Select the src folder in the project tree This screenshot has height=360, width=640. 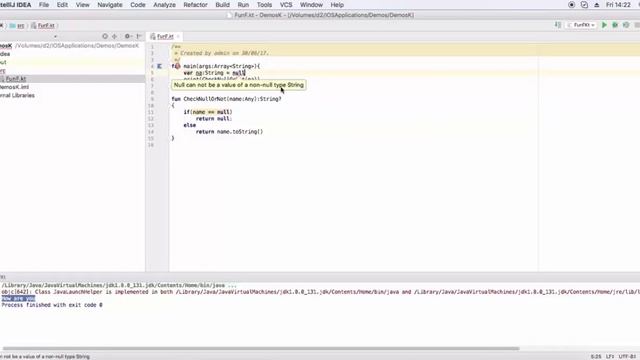tap(72, 71)
